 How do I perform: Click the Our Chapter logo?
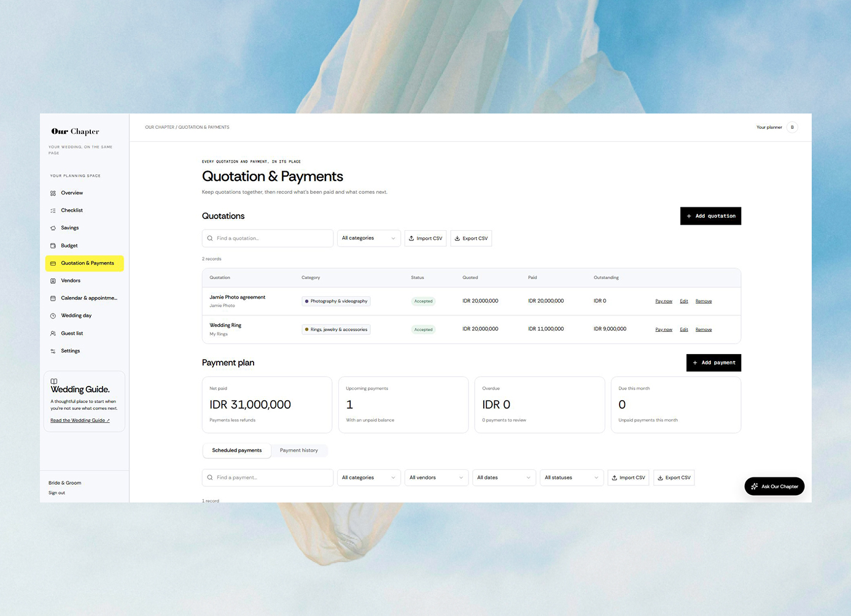[x=75, y=131]
